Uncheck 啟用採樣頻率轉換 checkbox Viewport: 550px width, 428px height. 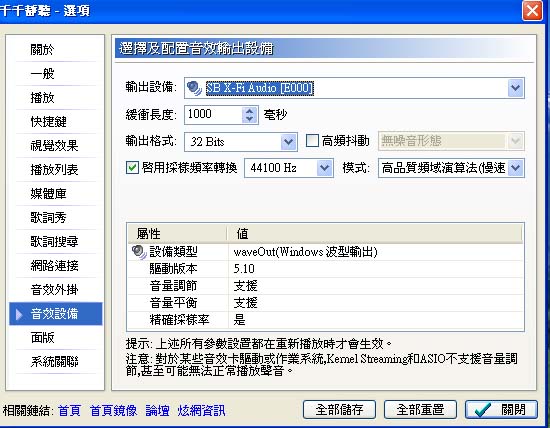click(x=132, y=168)
